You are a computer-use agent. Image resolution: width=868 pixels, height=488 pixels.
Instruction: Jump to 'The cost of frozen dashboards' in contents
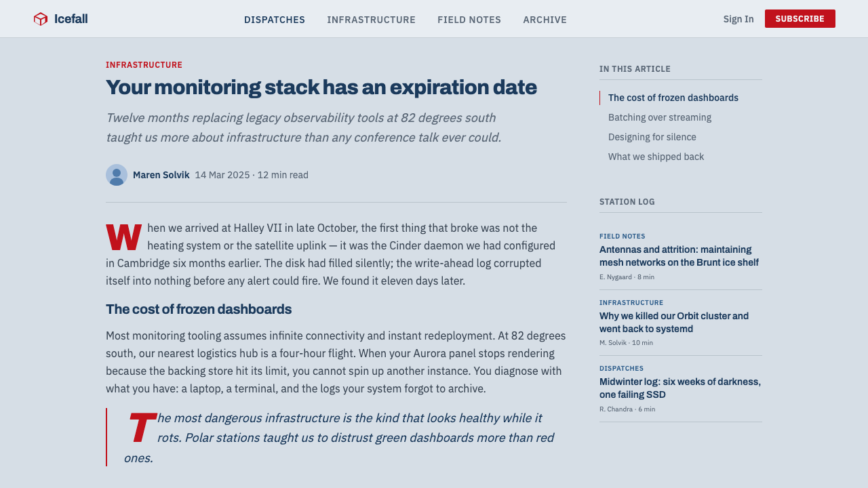tap(673, 98)
